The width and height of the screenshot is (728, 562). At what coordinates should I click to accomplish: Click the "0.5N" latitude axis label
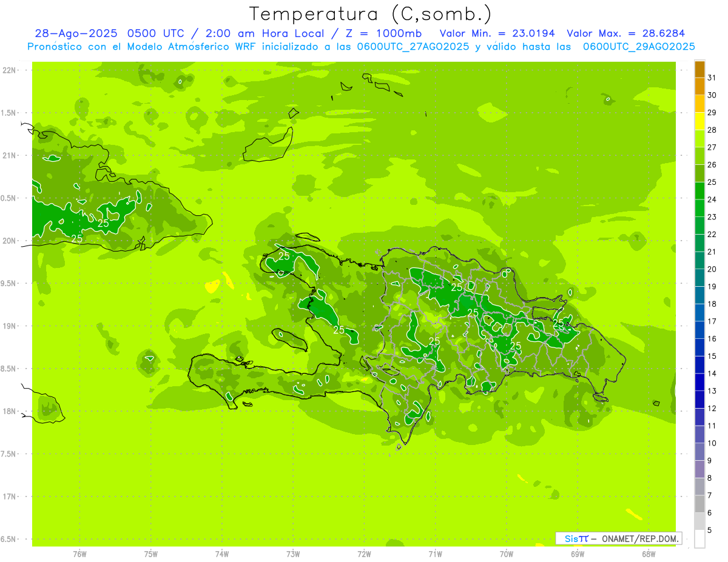point(8,198)
